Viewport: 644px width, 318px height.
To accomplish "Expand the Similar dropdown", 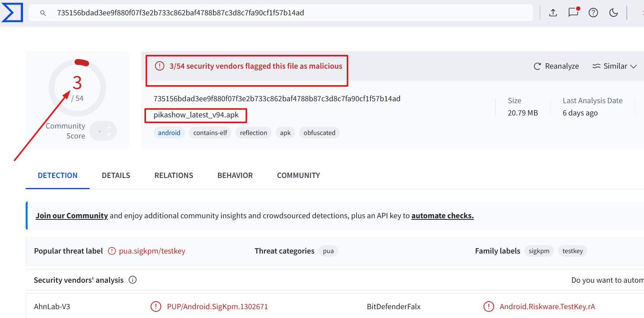I will 615,66.
